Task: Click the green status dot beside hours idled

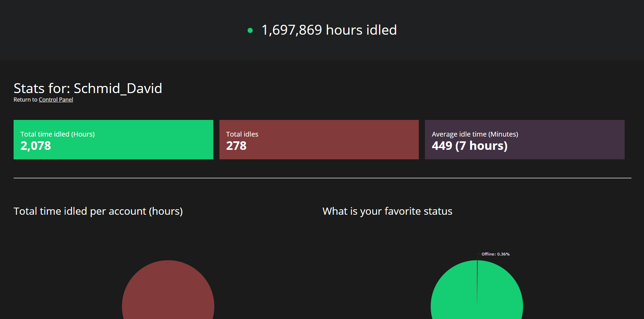Action: click(250, 31)
